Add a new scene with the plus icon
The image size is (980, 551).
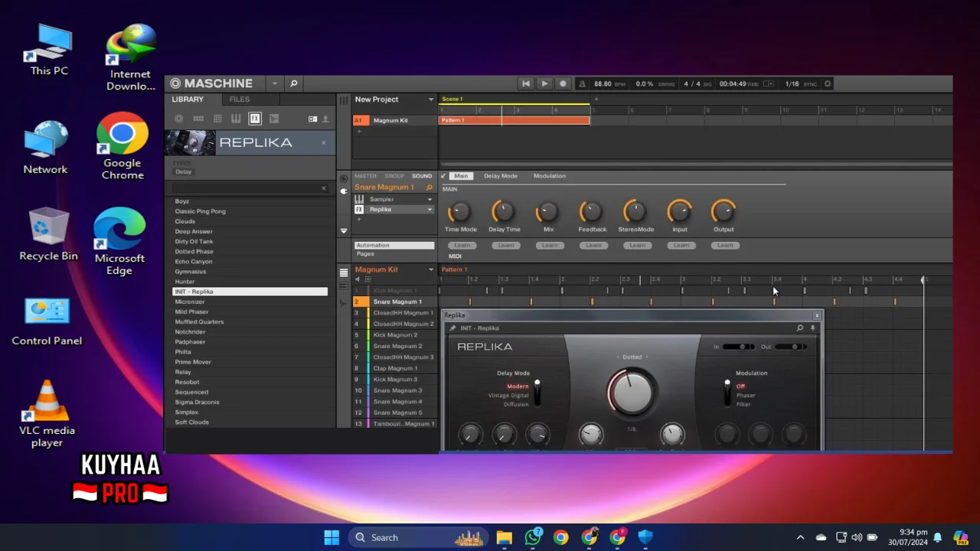[596, 99]
